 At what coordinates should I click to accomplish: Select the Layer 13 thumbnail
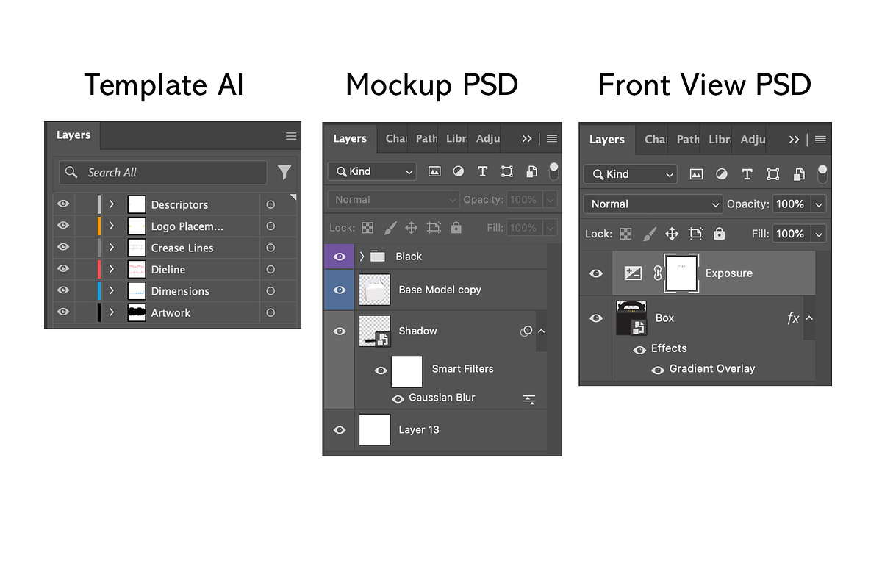375,430
